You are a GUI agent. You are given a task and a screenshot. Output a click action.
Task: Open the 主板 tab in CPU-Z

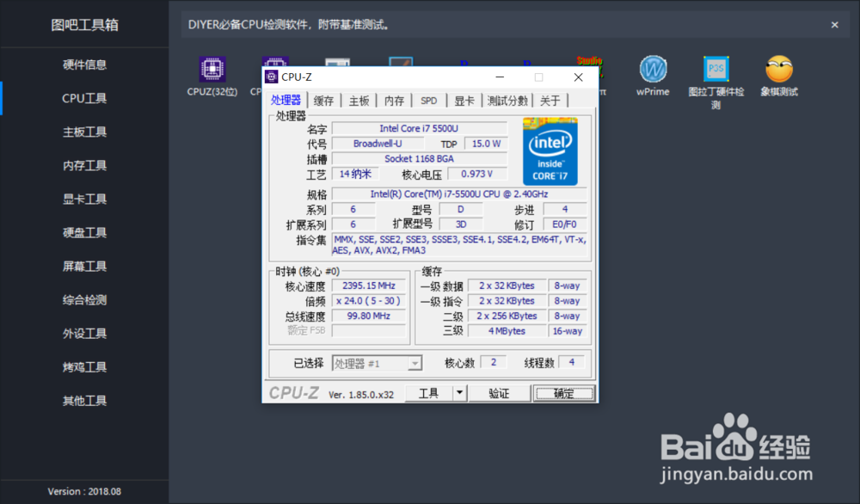(359, 101)
